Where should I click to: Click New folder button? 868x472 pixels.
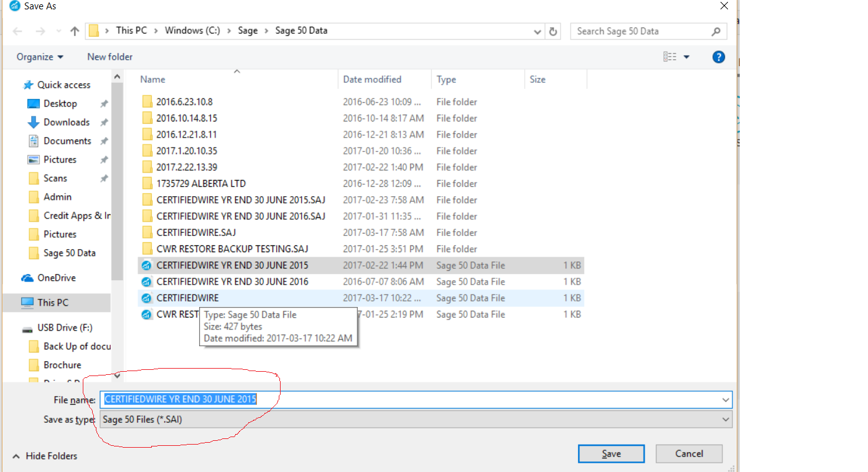[x=110, y=57]
